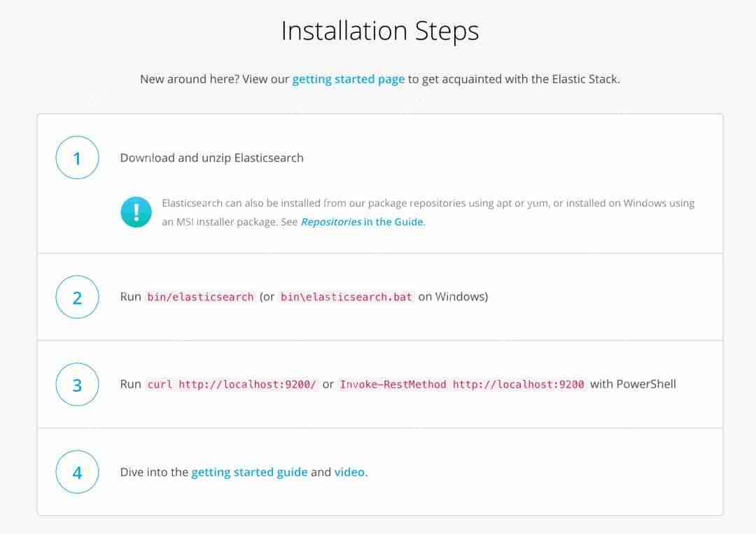756x534 pixels.
Task: Click the 'on Windows)' text in step 2
Action: [453, 297]
